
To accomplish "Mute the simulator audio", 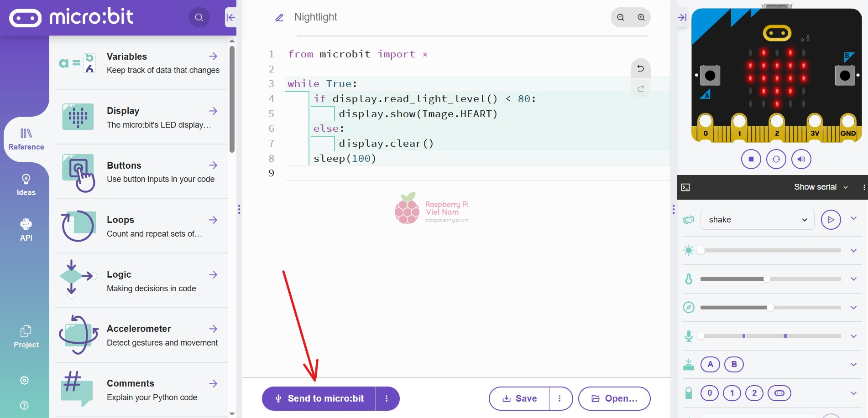I will point(801,159).
